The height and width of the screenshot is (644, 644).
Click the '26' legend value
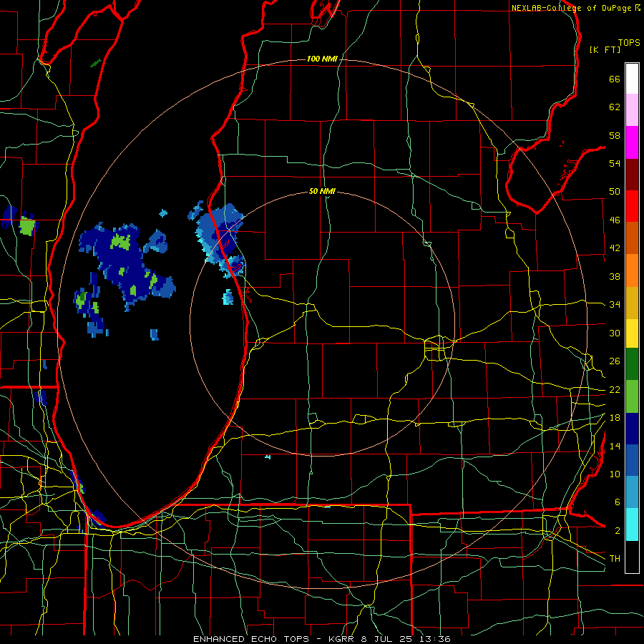[x=615, y=361]
